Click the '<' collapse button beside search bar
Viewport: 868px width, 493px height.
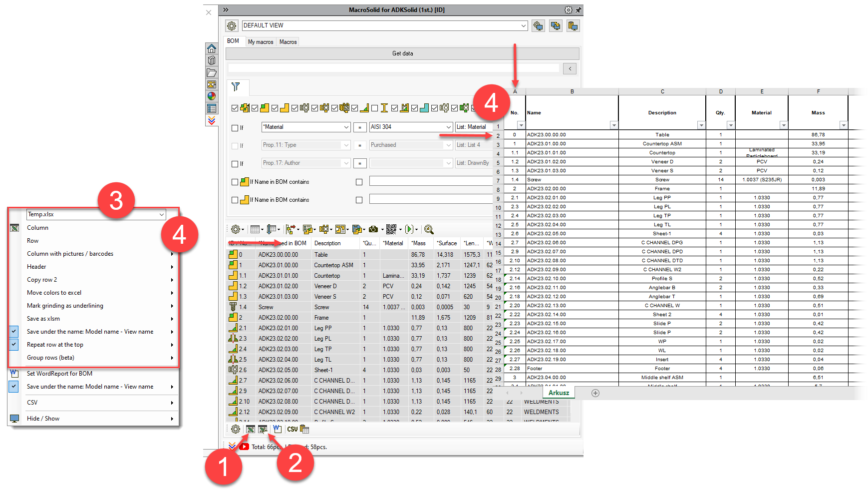pyautogui.click(x=570, y=69)
